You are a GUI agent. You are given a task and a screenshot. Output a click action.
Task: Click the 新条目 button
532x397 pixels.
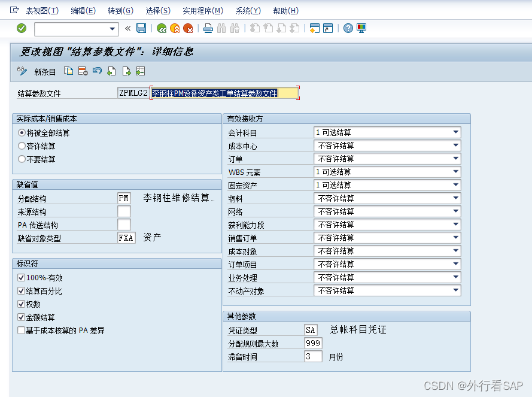tap(45, 72)
